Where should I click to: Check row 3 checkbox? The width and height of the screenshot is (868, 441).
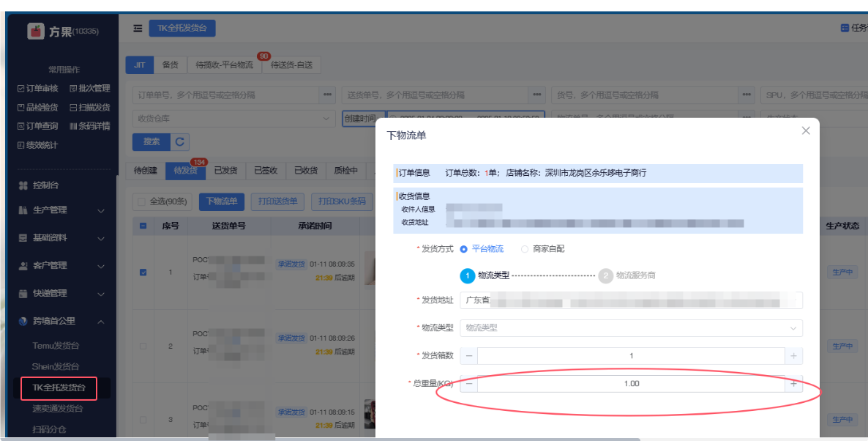[x=143, y=420]
